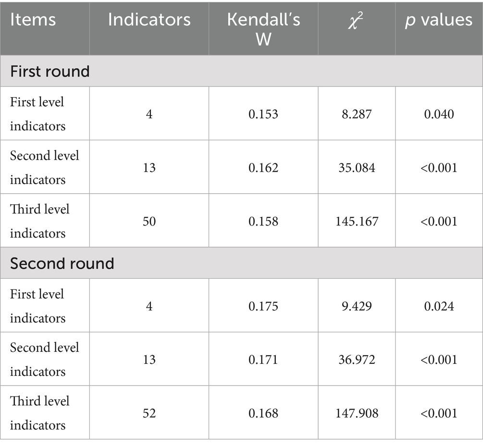This screenshot has height=448, width=483.
Task: Select the chi-square value 145.167
Action: (x=357, y=221)
